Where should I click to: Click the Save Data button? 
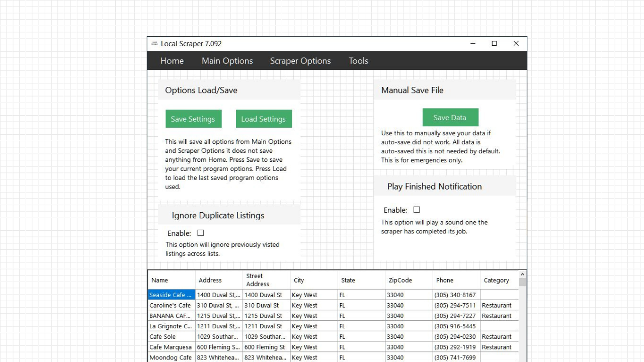[450, 117]
